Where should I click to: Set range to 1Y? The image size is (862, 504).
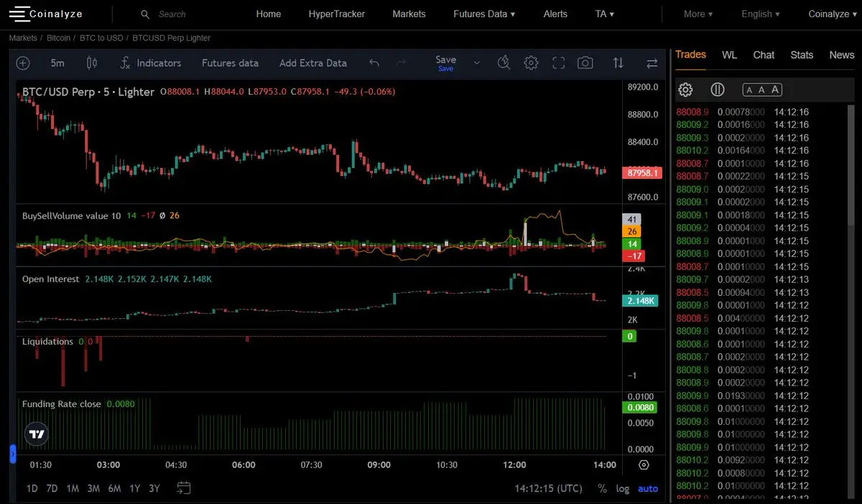point(135,489)
